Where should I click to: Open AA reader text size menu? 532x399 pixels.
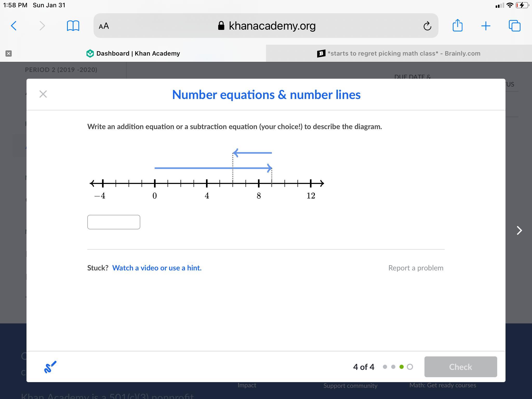click(104, 26)
